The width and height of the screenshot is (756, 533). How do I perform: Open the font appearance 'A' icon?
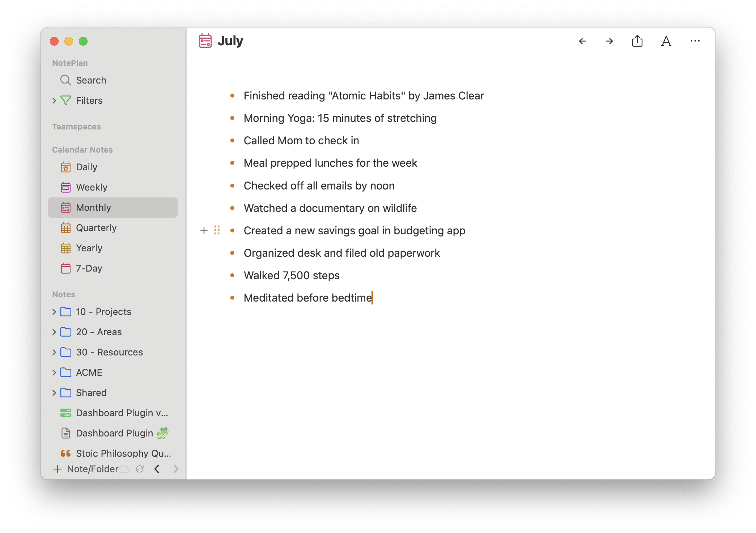(666, 41)
